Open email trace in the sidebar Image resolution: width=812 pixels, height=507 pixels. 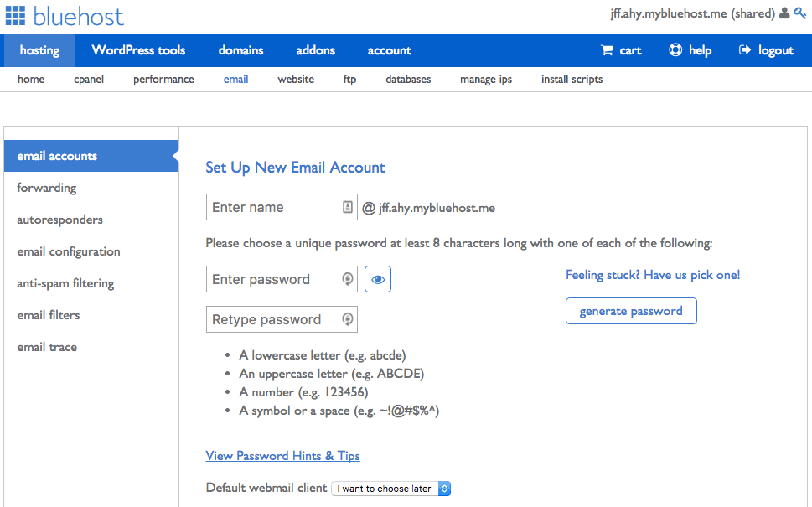[47, 347]
